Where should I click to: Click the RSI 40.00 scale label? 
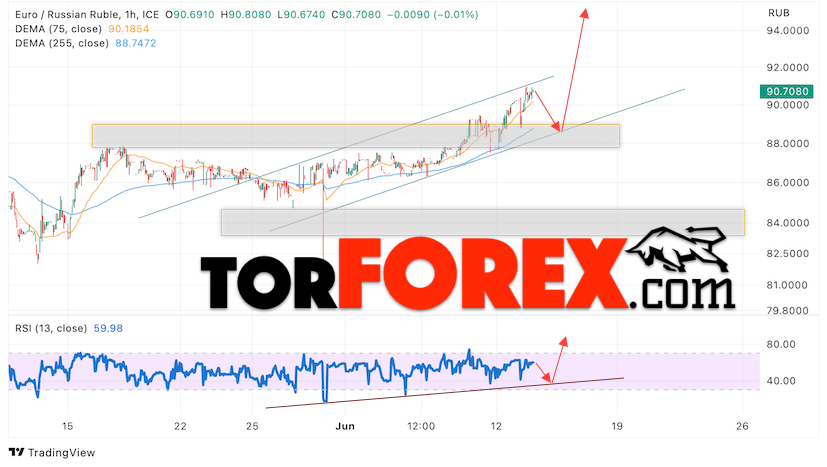(x=781, y=380)
